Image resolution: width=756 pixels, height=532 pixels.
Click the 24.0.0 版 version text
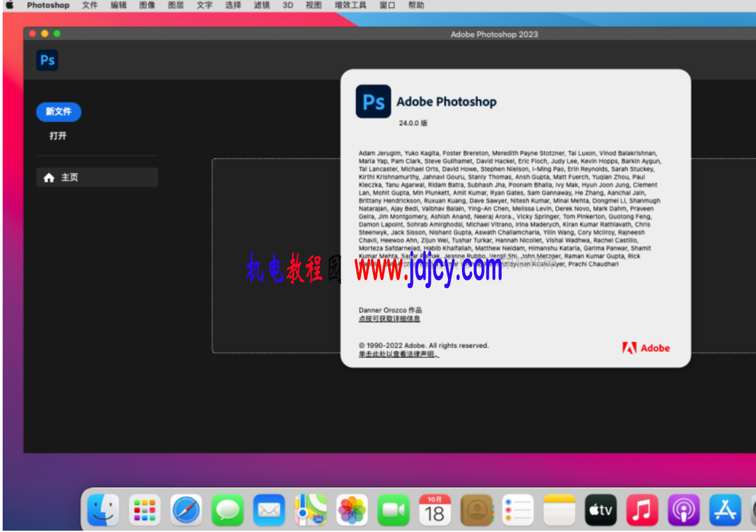pos(414,123)
